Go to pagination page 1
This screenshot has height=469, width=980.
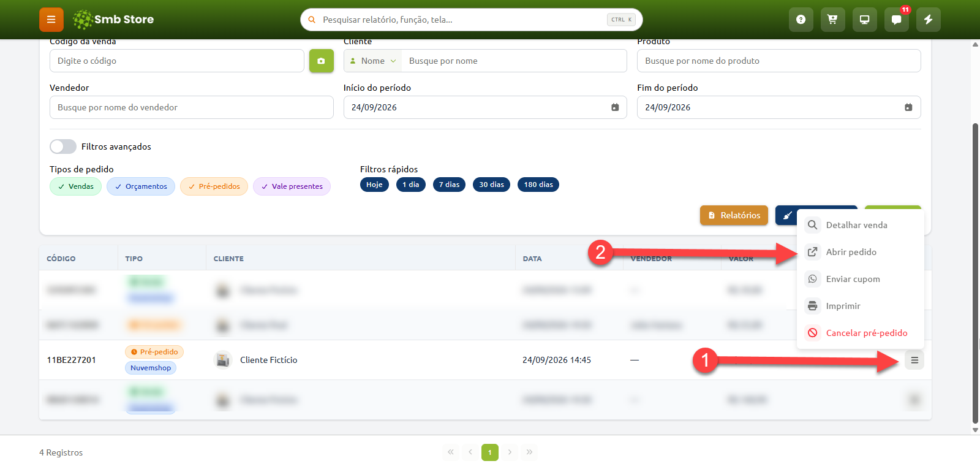(490, 452)
